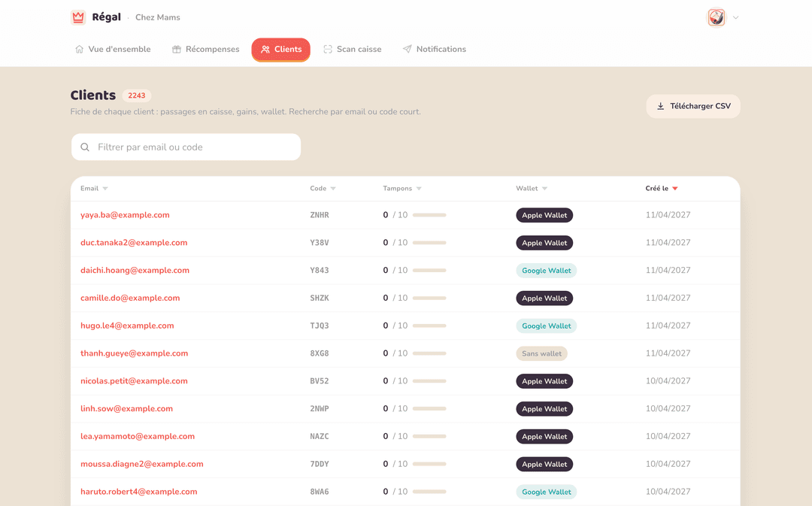812x506 pixels.
Task: Click the download icon in Télécharger CSV
Action: 661,106
